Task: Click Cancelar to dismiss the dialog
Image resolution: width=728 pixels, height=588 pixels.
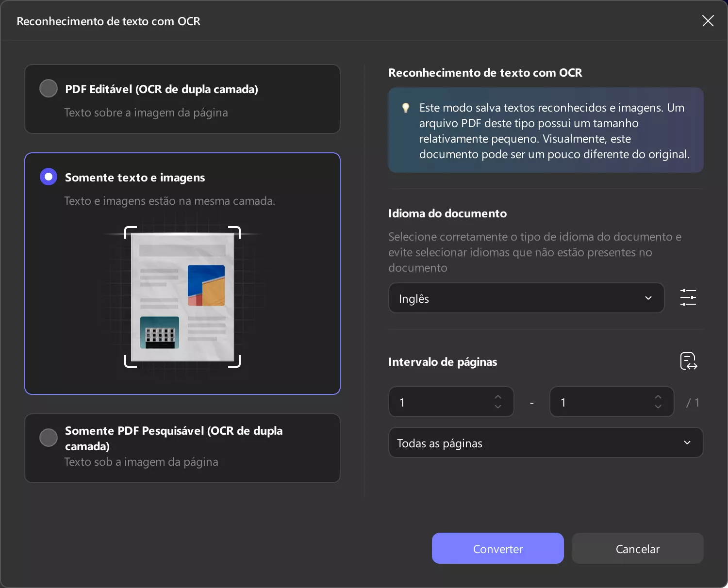Action: (x=637, y=548)
